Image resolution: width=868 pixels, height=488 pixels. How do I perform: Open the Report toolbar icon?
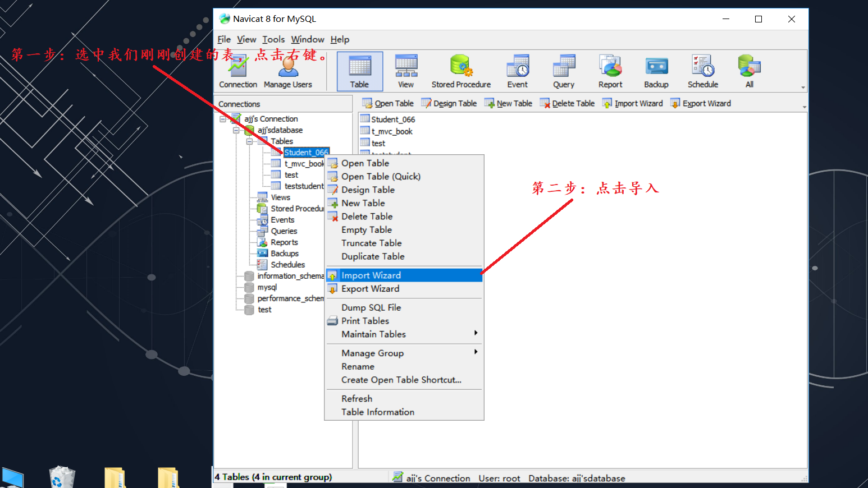point(610,71)
